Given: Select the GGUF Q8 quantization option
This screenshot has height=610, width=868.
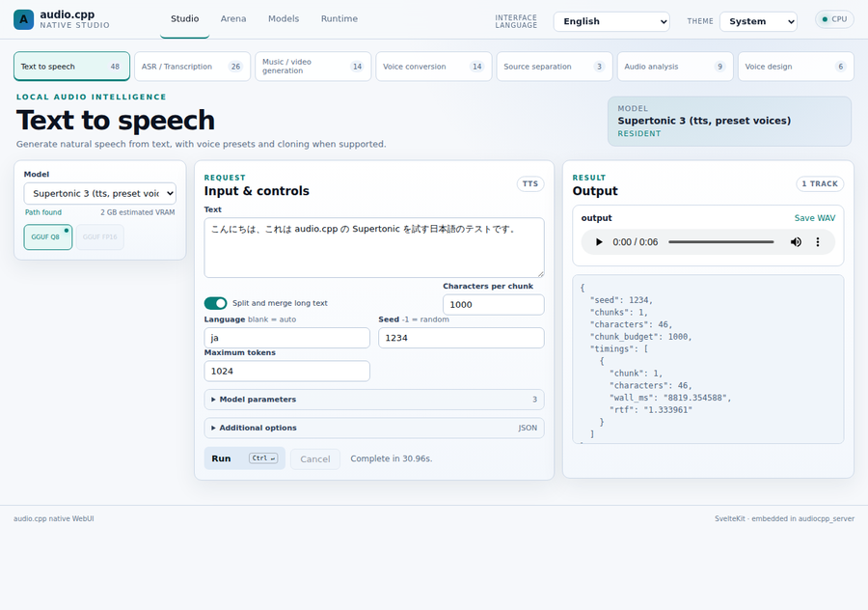Looking at the screenshot, I should coord(48,237).
